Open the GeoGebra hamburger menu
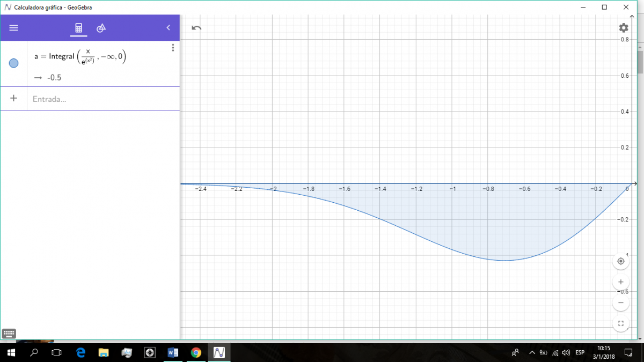Viewport: 644px width, 362px height. [x=13, y=28]
